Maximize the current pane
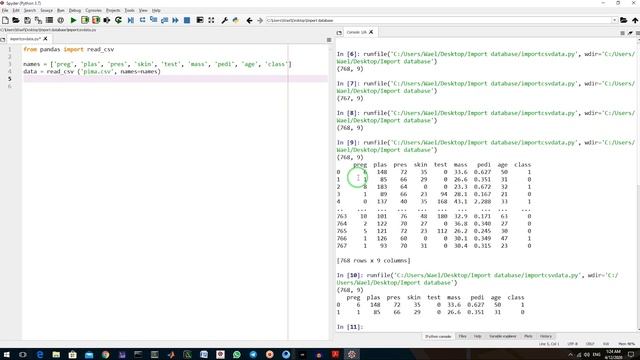Image resolution: width=640 pixels, height=360 pixels. click(200, 20)
